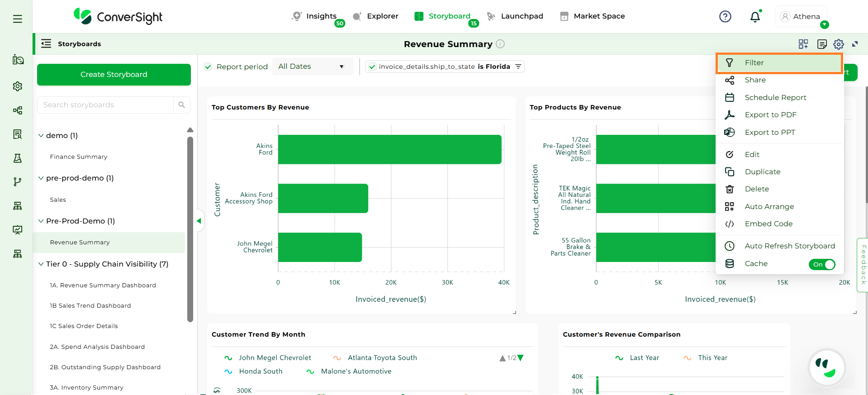The height and width of the screenshot is (395, 868).
Task: Uncheck the ship_to_state Florida filter checkbox
Action: point(372,67)
